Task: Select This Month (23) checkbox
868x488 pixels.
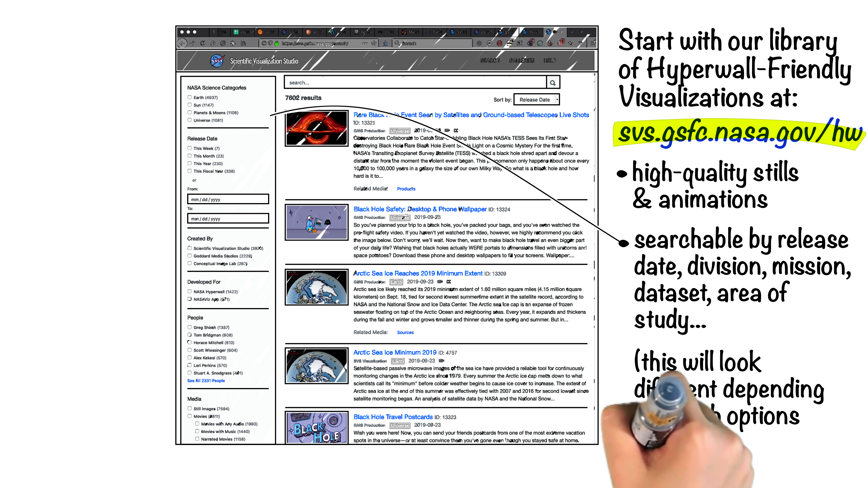Action: (189, 156)
